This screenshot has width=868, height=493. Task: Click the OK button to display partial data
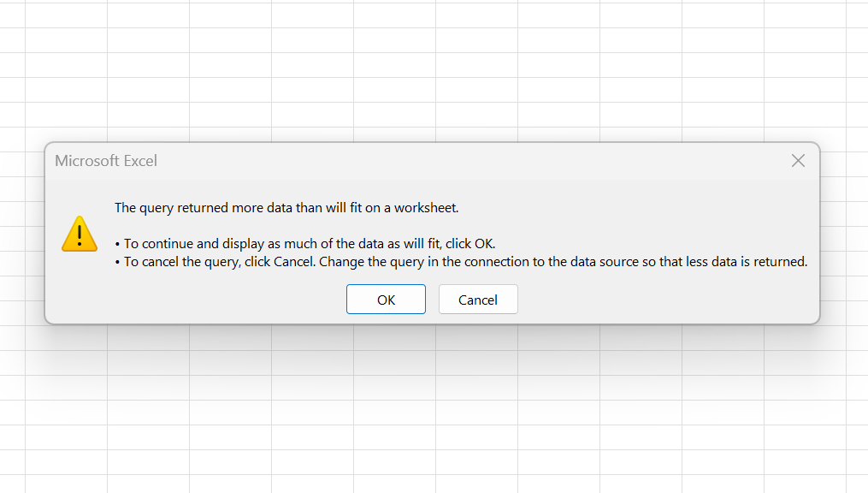[x=386, y=299]
